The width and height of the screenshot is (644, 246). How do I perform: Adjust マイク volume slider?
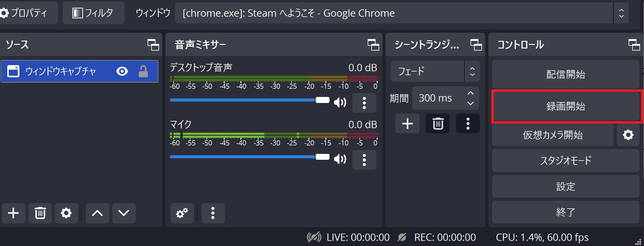pos(250,157)
